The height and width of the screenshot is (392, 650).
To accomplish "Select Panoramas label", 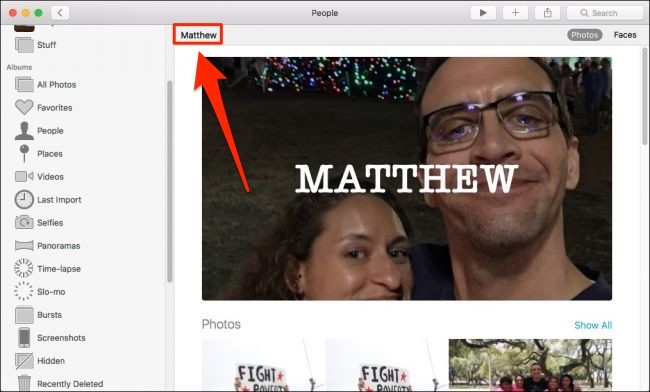I will [58, 246].
